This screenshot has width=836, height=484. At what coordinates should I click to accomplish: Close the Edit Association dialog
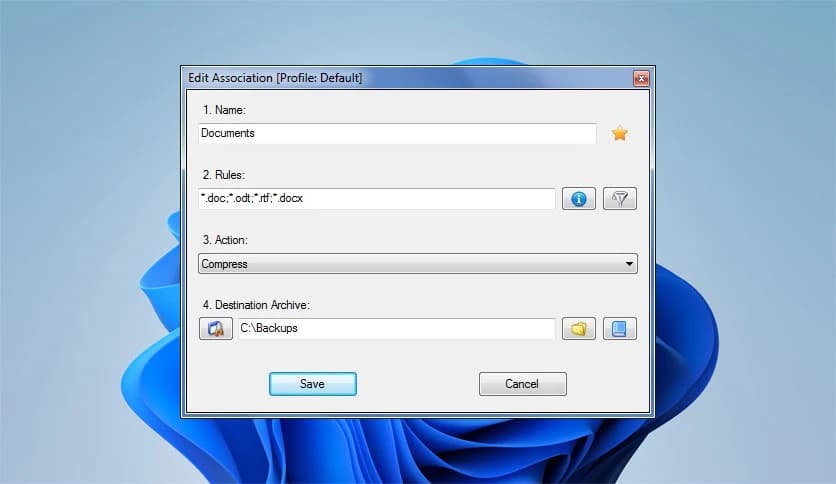pos(641,78)
